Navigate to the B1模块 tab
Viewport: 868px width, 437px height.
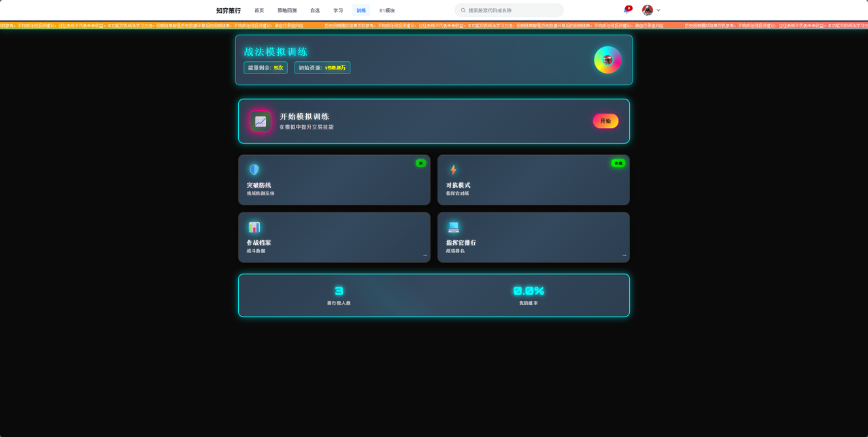(x=386, y=10)
